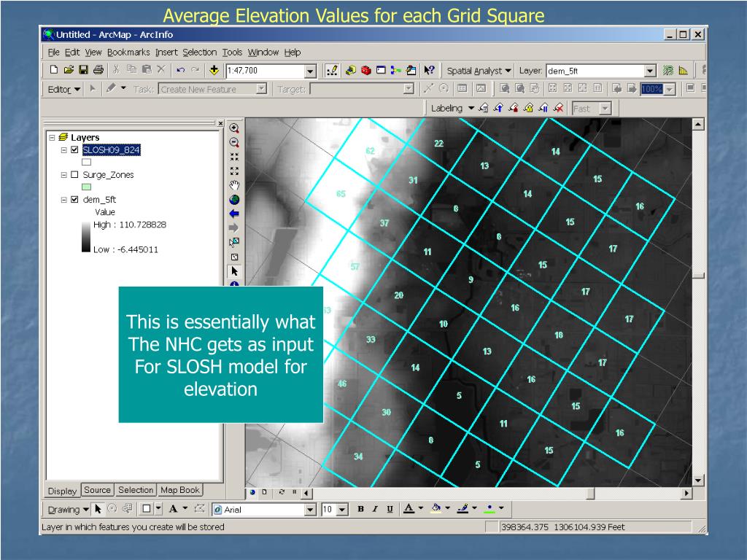Switch to the Map Book tab
Image resolution: width=747 pixels, height=560 pixels.
tap(180, 489)
